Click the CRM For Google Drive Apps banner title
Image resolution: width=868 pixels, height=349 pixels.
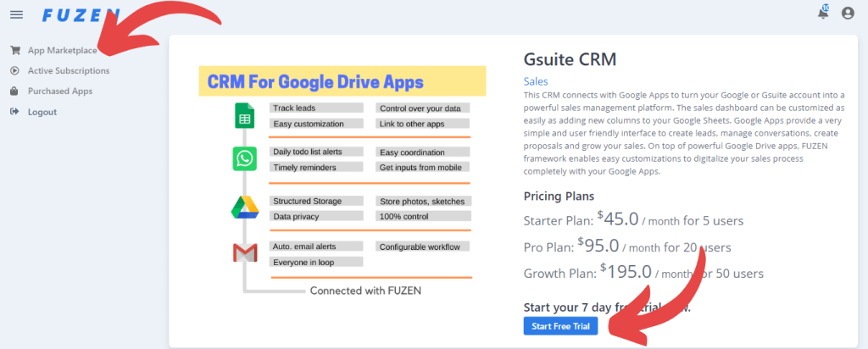click(x=315, y=82)
